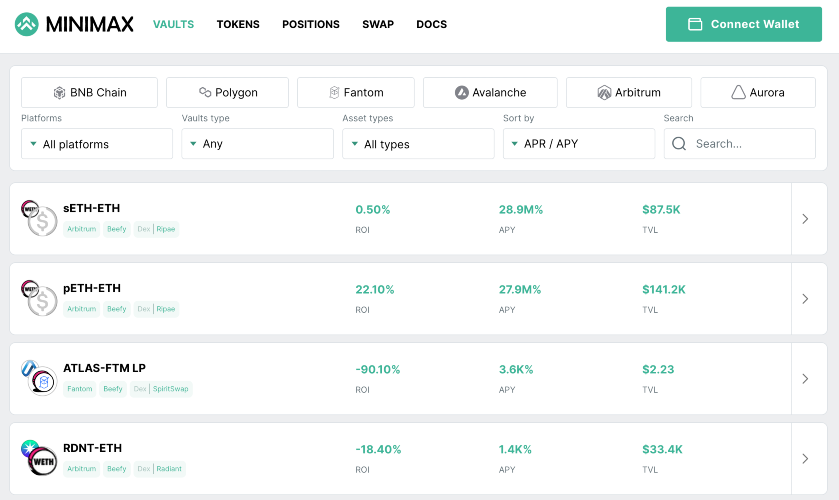The width and height of the screenshot is (839, 500).
Task: Open the All platforms dropdown
Action: pos(97,143)
